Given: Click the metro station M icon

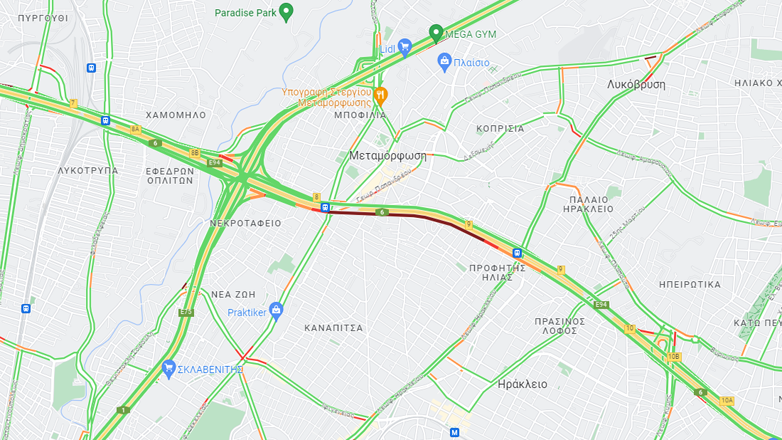Looking at the screenshot, I should point(454,432).
